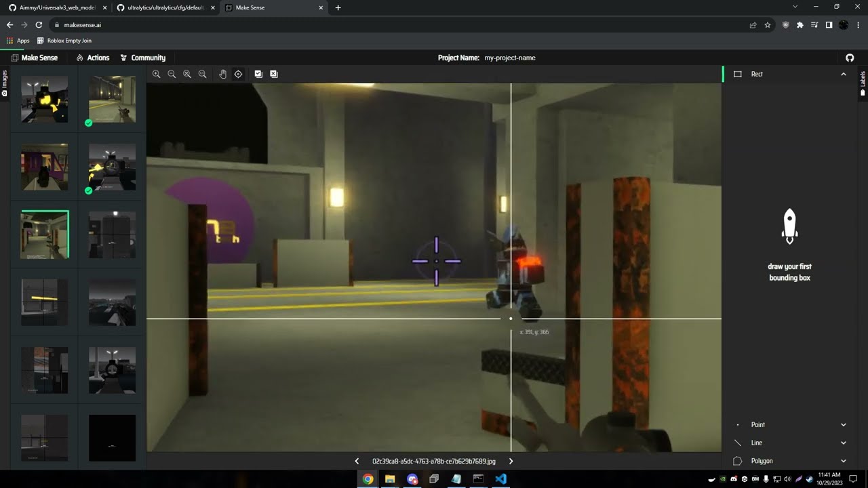Viewport: 868px width, 488px height.
Task: Toggle the green checkmark on first labeled thumbnail
Action: pos(87,123)
